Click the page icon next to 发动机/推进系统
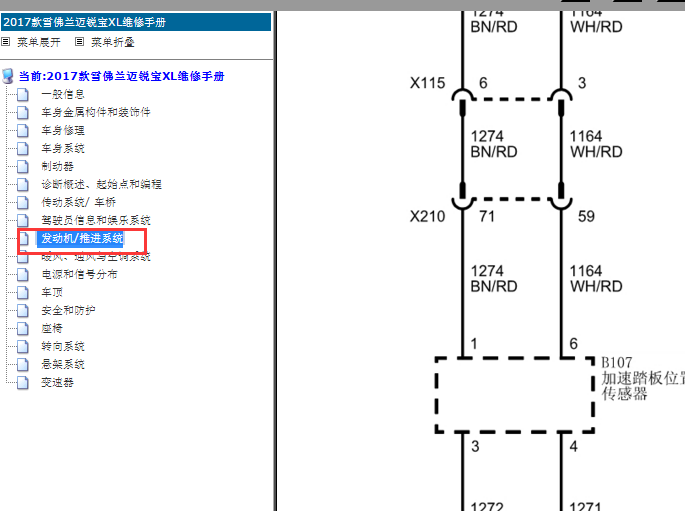Image resolution: width=685 pixels, height=511 pixels. click(23, 238)
